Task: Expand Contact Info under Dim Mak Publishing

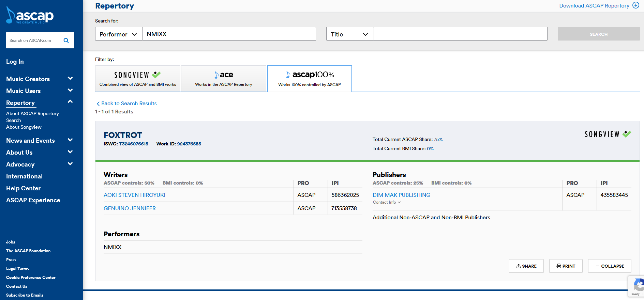Action: pos(387,202)
